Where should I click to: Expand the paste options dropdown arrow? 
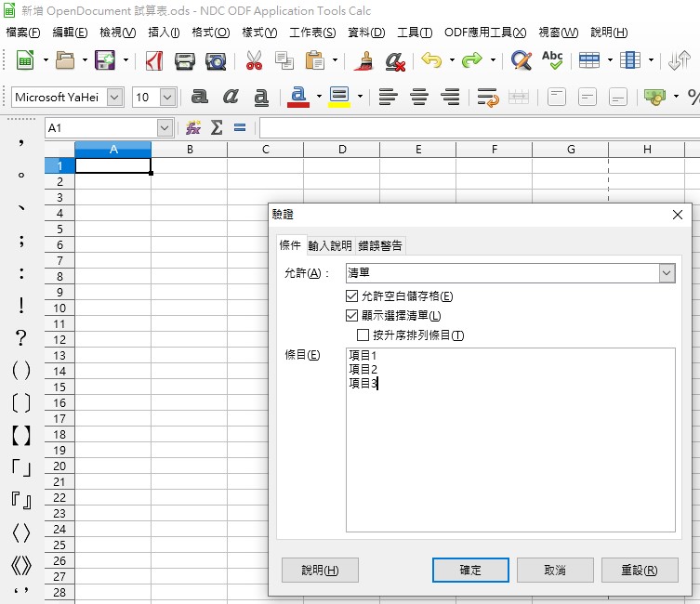pos(336,60)
